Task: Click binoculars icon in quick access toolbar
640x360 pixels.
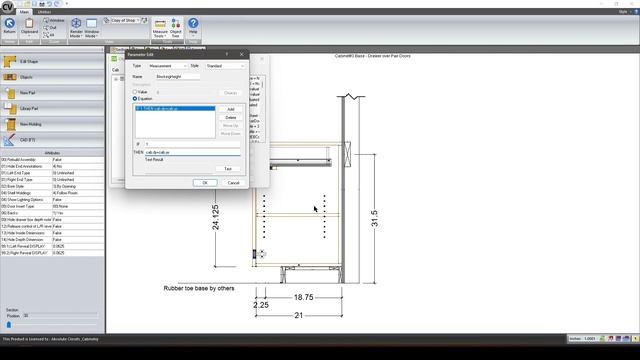Action: (42, 4)
